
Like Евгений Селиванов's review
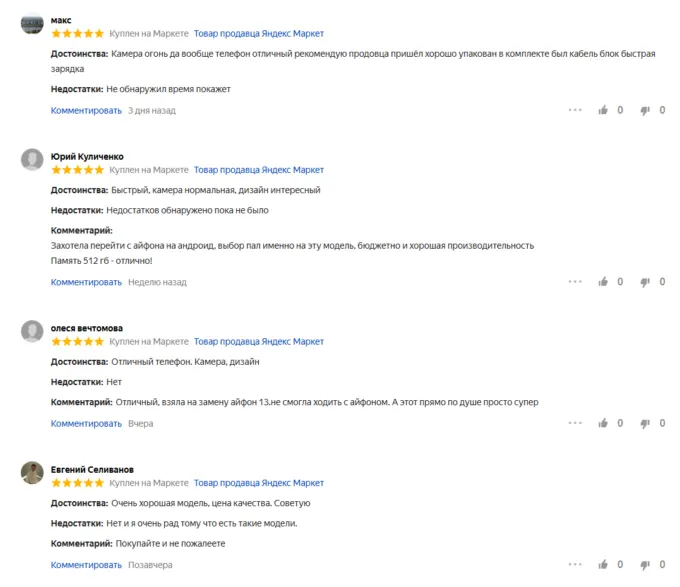pos(603,565)
